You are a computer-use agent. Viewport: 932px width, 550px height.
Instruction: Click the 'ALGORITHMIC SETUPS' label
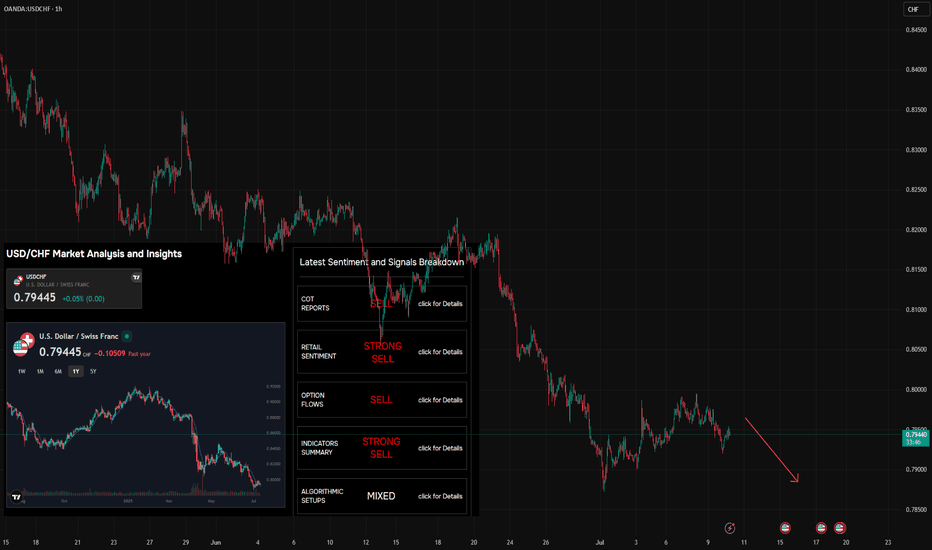click(322, 496)
